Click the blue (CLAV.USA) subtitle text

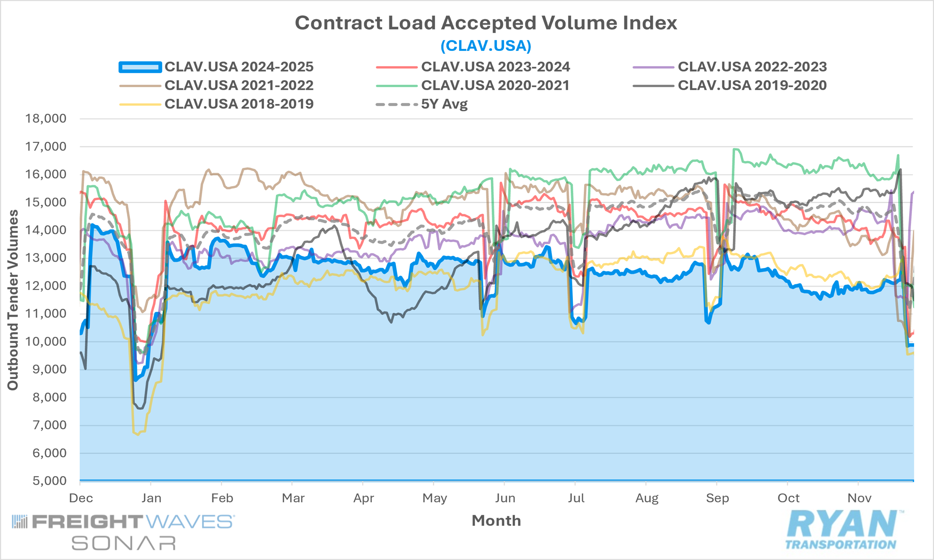click(486, 46)
